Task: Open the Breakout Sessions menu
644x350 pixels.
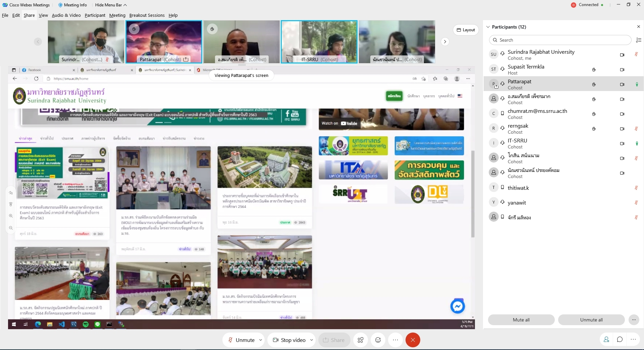Action: pyautogui.click(x=147, y=15)
